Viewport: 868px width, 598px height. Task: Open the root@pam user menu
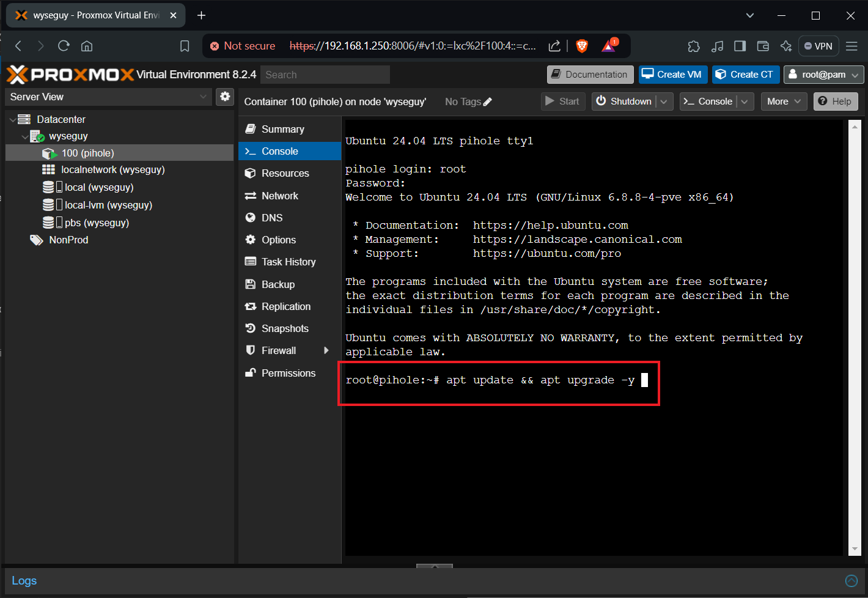(x=823, y=75)
